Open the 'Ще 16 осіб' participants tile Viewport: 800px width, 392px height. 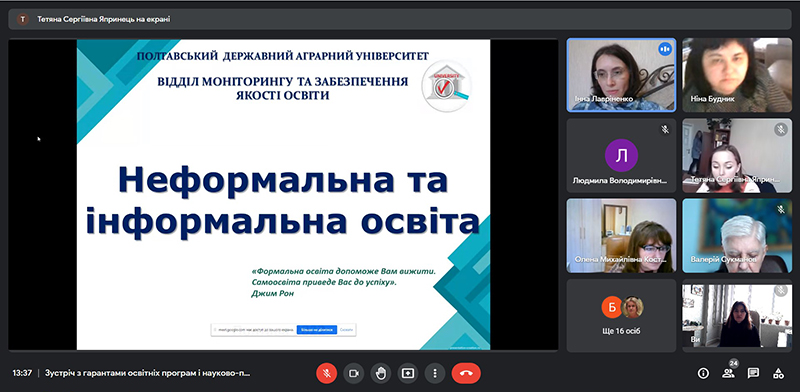click(621, 315)
